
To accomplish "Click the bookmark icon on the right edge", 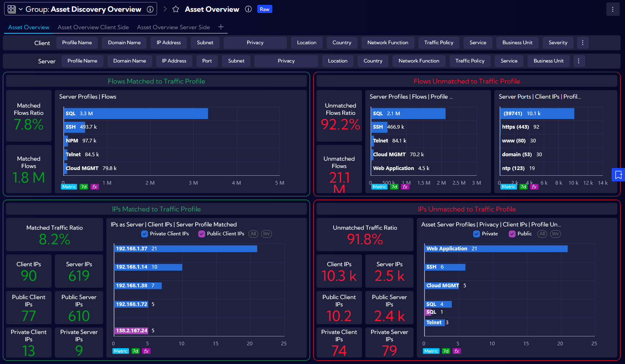I will 618,175.
